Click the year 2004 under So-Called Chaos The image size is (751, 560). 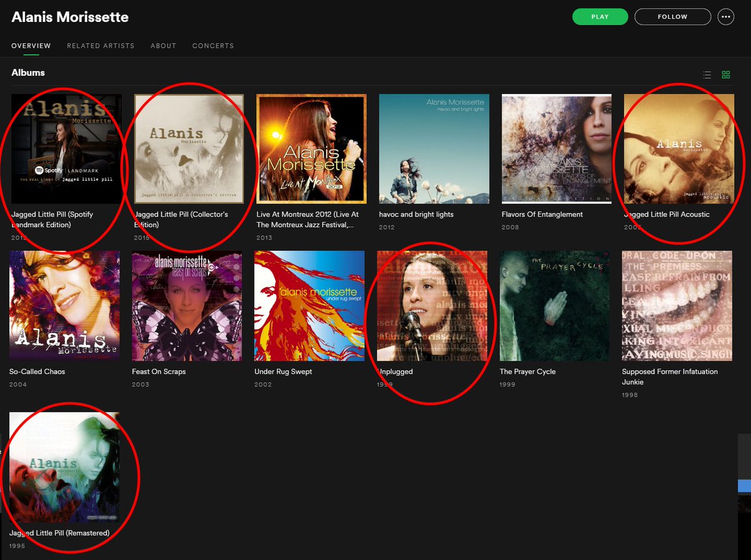[18, 384]
